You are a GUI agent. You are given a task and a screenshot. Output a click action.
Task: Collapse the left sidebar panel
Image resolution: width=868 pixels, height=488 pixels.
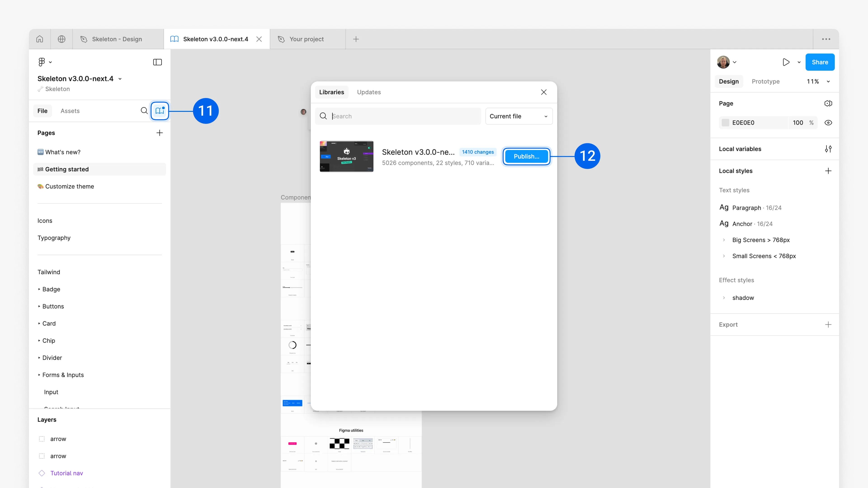click(157, 62)
